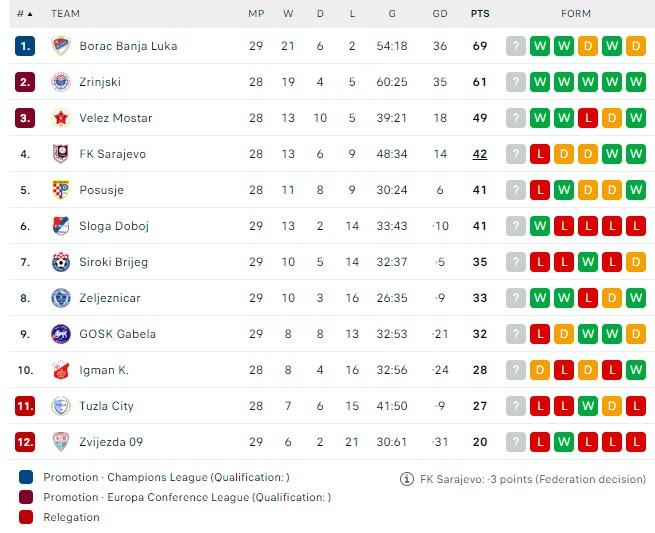
Task: Sort table by the rank # column
Action: click(24, 14)
